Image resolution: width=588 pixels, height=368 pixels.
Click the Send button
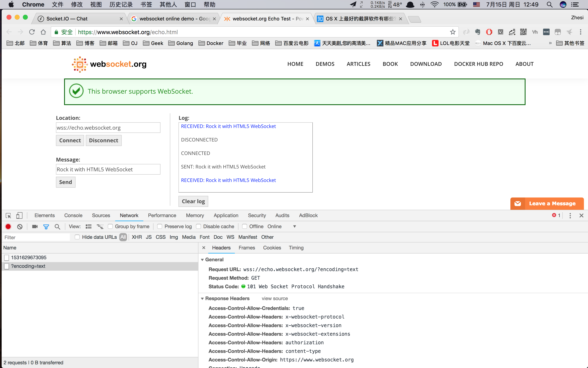tap(66, 182)
